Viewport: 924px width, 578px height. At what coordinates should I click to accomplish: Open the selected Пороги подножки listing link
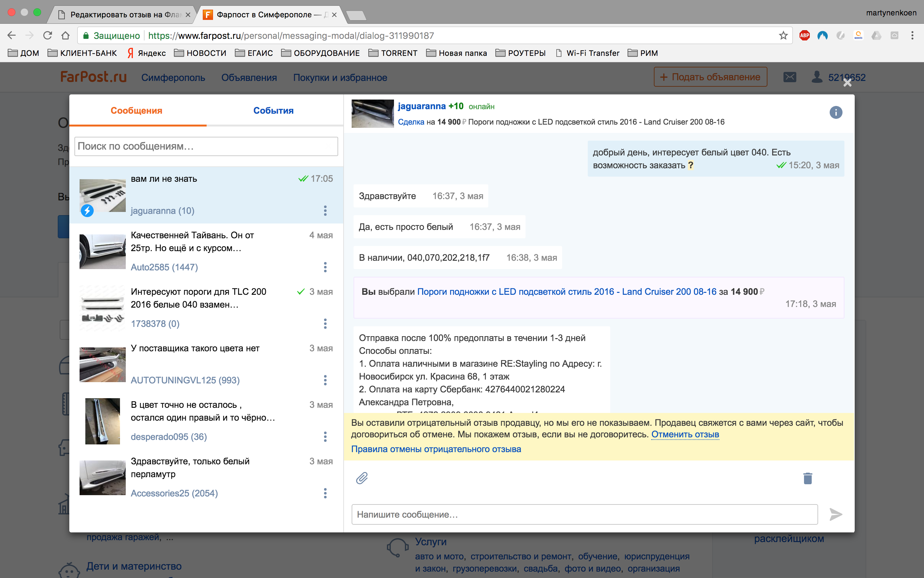(567, 292)
